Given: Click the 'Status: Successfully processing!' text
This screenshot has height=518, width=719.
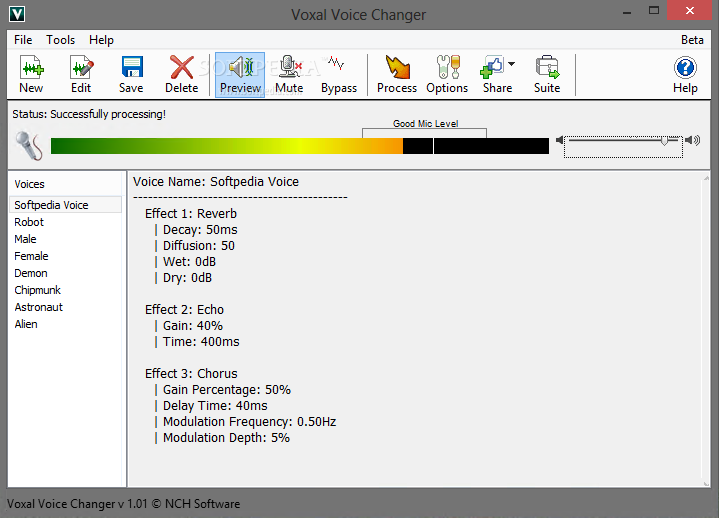Looking at the screenshot, I should coord(89,114).
